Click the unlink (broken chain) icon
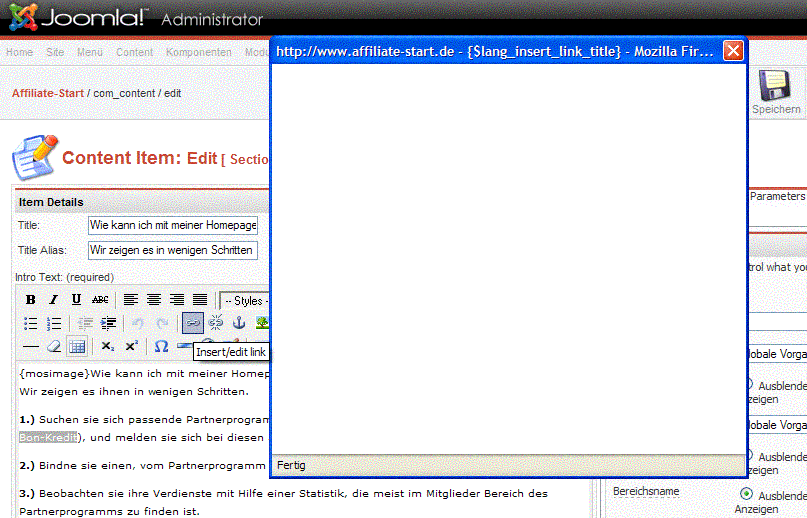Viewport: 807px width, 518px height. tap(215, 323)
